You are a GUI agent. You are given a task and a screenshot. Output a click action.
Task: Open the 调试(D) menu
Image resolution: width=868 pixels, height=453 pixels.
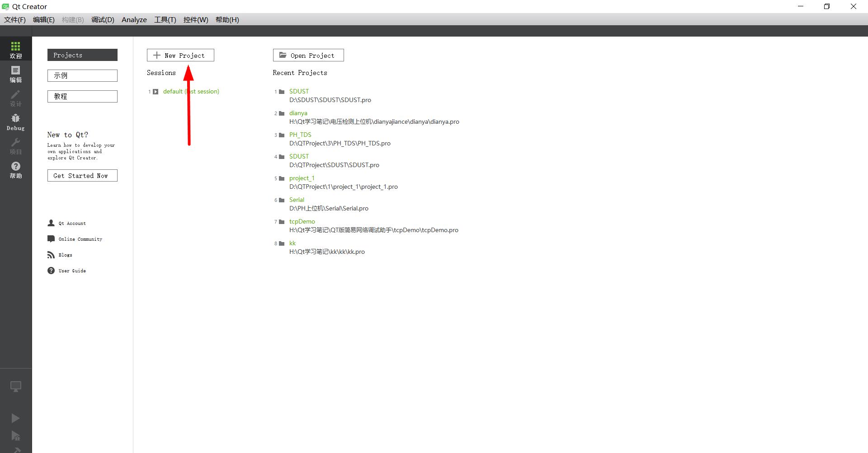coord(103,19)
